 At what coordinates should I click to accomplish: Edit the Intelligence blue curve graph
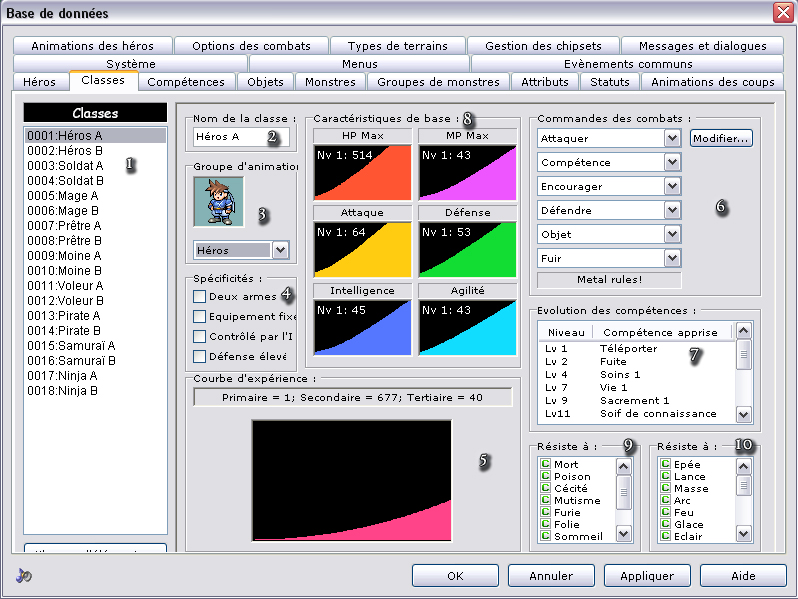tap(362, 327)
